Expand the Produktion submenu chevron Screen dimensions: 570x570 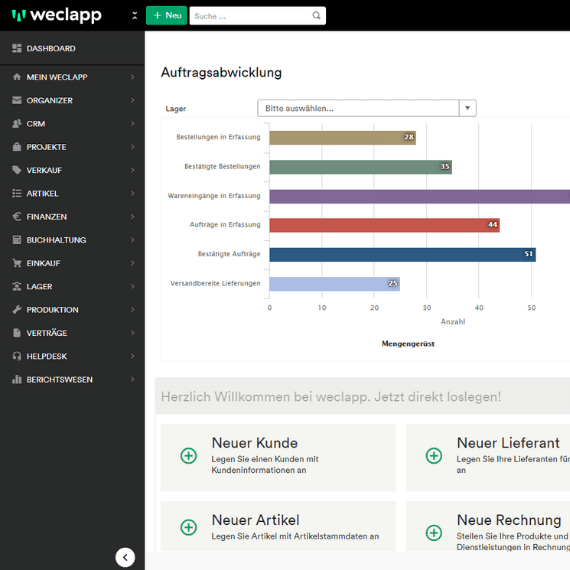133,310
